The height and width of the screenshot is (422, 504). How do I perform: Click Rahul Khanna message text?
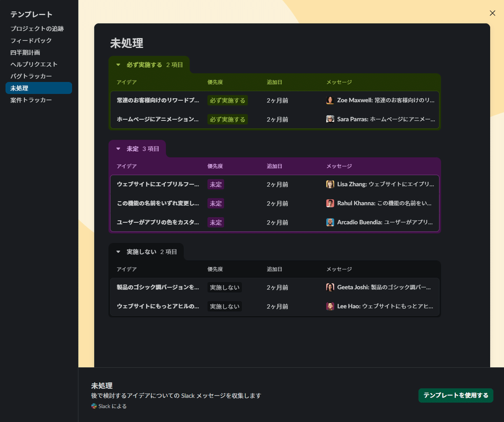(384, 203)
